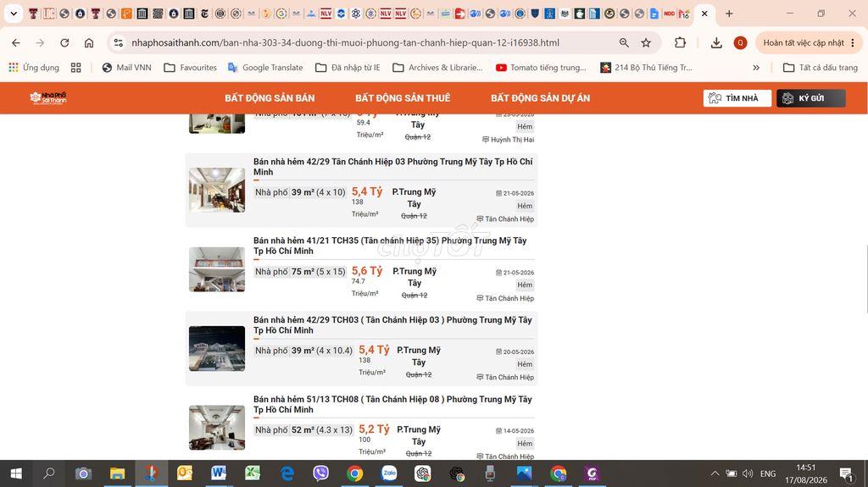Open the notification center icon
The width and height of the screenshot is (868, 487).
coord(847,474)
